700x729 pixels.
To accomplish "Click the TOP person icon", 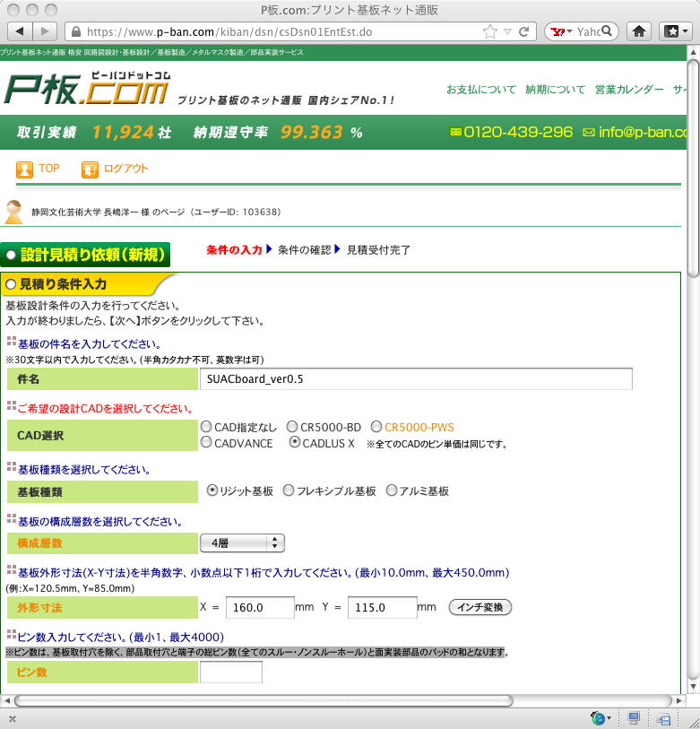I will 24,169.
